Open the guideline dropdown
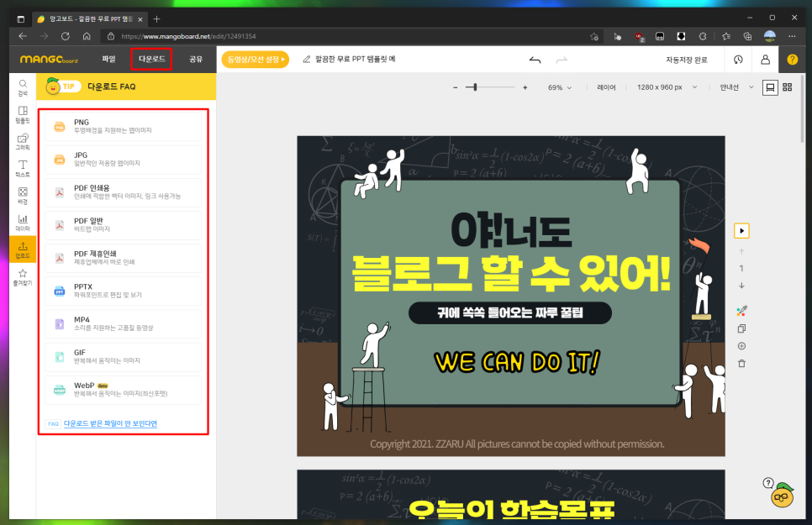This screenshot has height=525, width=812. click(x=736, y=87)
